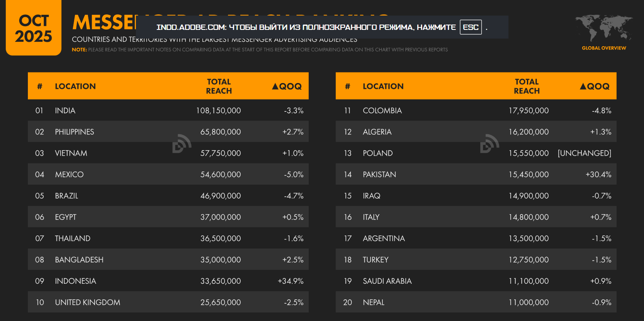
Task: Click the LOCATION header in left table
Action: point(75,86)
